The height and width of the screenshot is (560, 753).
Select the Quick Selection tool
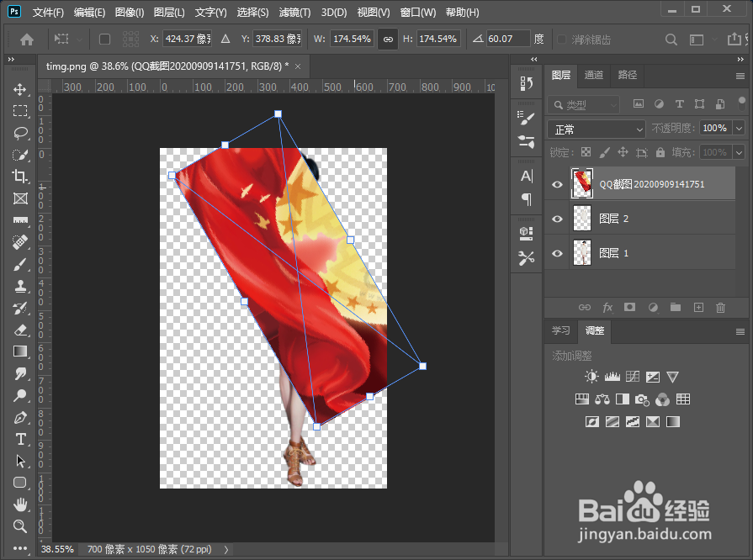coord(19,155)
